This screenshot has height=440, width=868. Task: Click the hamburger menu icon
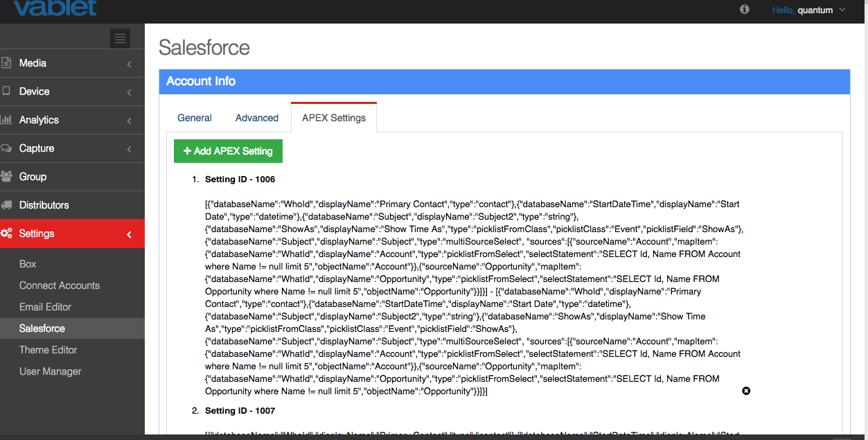[x=119, y=38]
